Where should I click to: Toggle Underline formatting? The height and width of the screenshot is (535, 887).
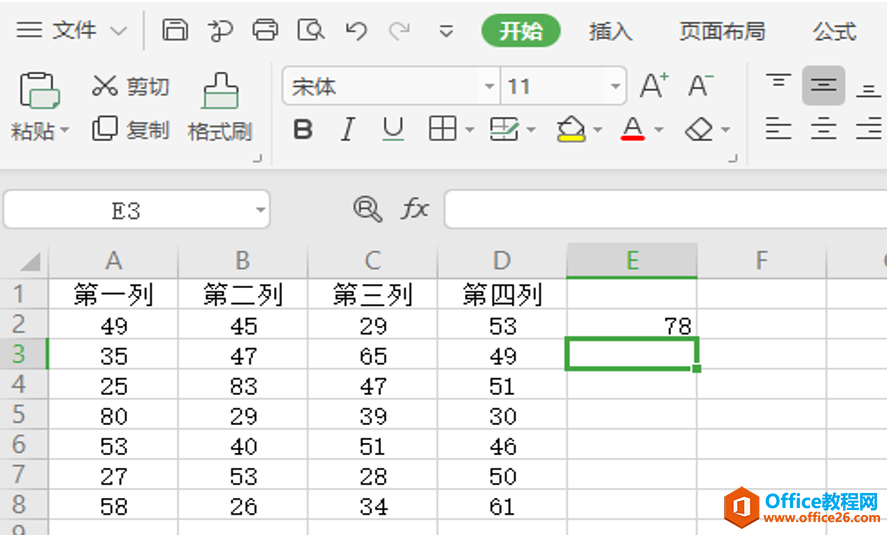point(393,130)
